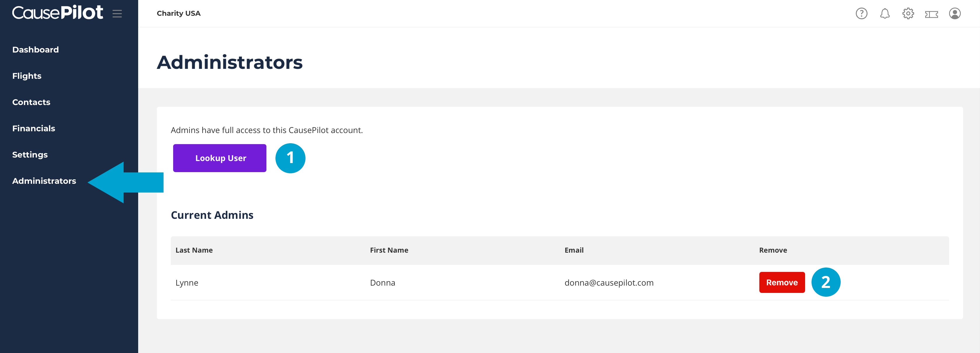This screenshot has height=353, width=980.
Task: Click the CausePilot logo
Action: pyautogui.click(x=57, y=13)
